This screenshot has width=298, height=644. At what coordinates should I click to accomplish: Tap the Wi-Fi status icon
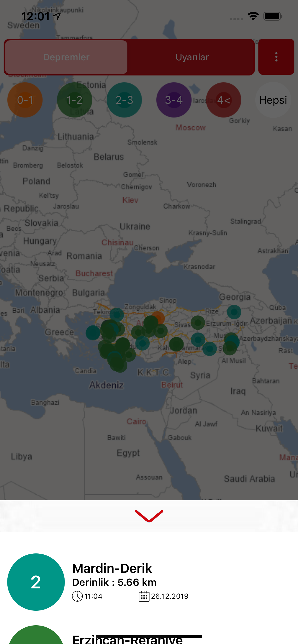click(x=253, y=16)
